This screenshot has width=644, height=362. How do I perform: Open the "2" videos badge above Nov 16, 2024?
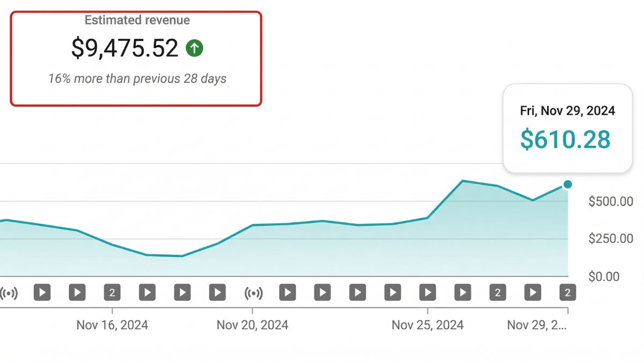(x=112, y=293)
